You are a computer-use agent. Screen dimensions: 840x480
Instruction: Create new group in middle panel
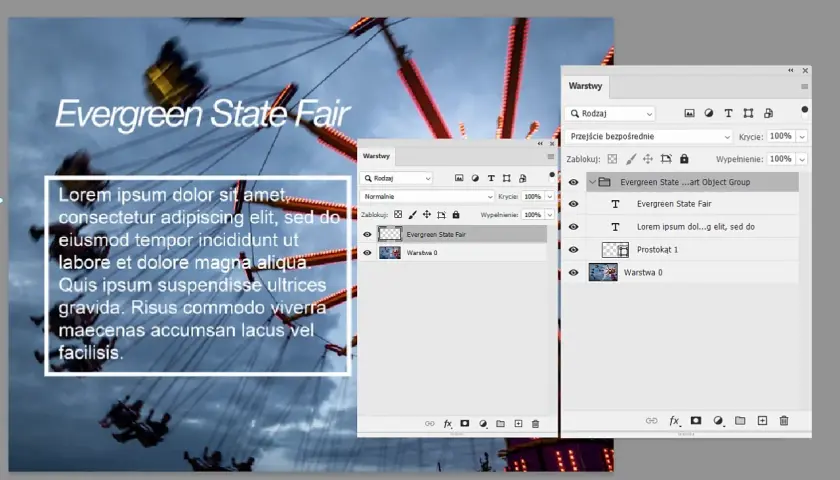point(500,423)
